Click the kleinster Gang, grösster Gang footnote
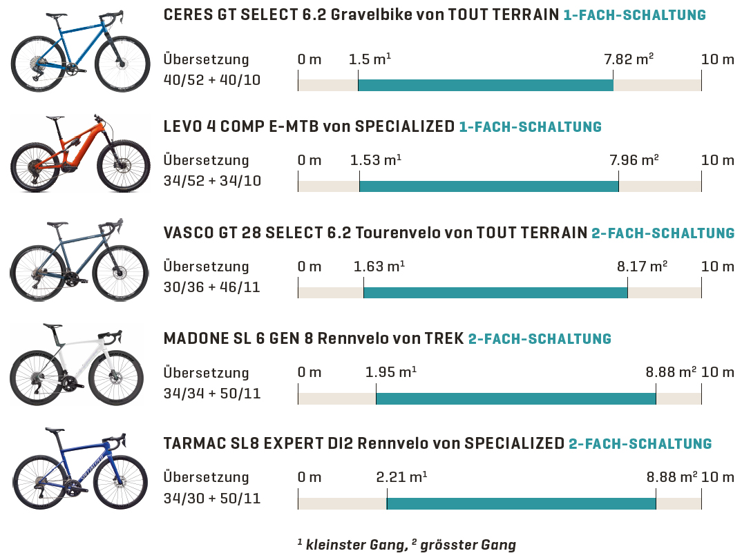 click(406, 545)
